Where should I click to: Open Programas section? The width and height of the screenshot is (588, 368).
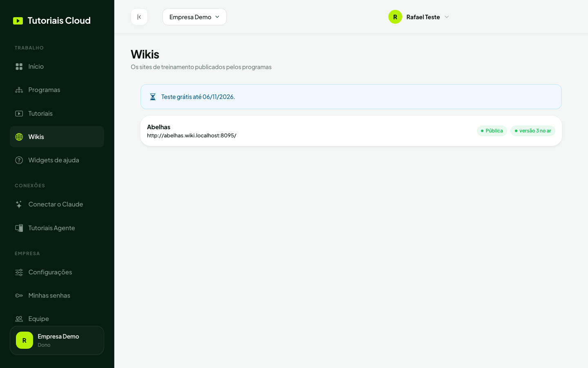[57, 90]
